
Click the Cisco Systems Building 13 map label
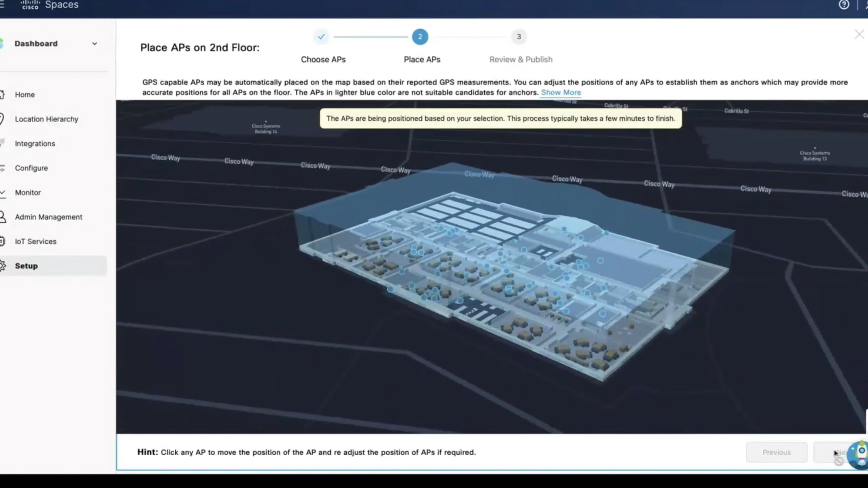pos(815,156)
